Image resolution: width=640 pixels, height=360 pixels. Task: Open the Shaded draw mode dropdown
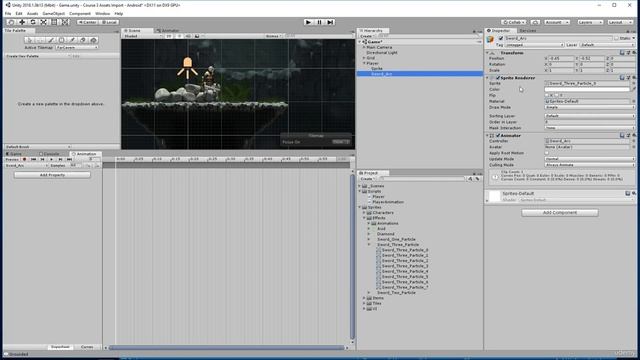click(142, 36)
